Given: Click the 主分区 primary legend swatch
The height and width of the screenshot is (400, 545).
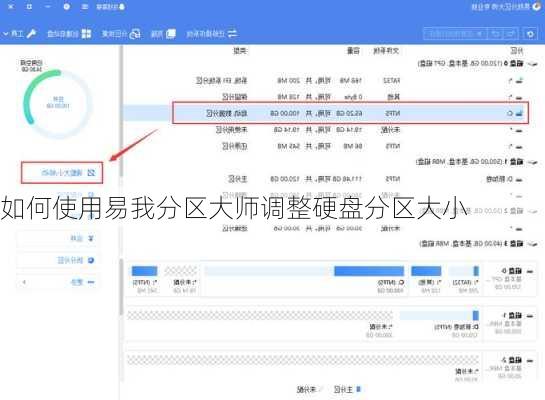Looking at the screenshot, I should coord(359,389).
